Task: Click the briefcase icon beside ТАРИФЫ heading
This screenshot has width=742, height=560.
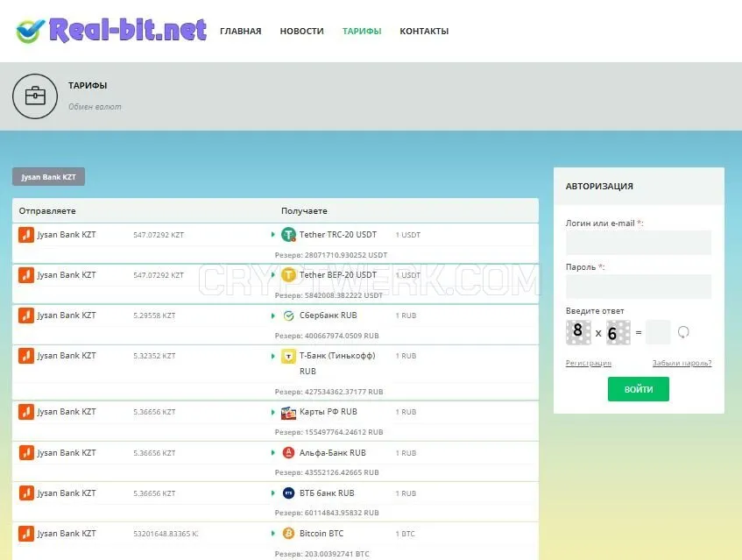Action: tap(35, 96)
